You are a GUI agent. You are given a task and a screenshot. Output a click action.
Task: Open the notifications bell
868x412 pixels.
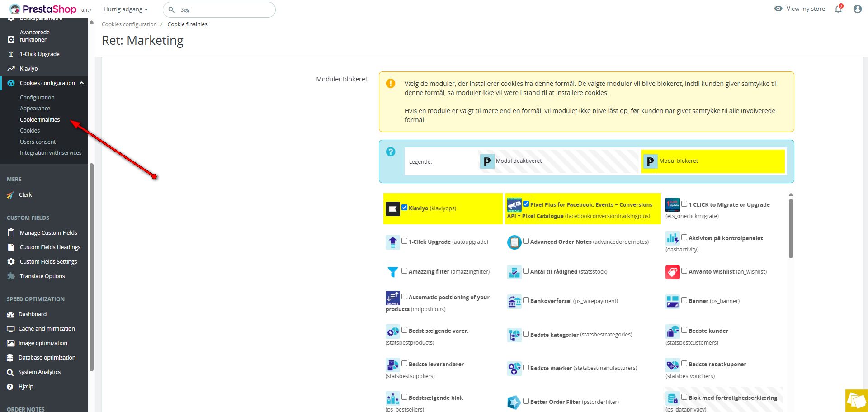pos(839,9)
